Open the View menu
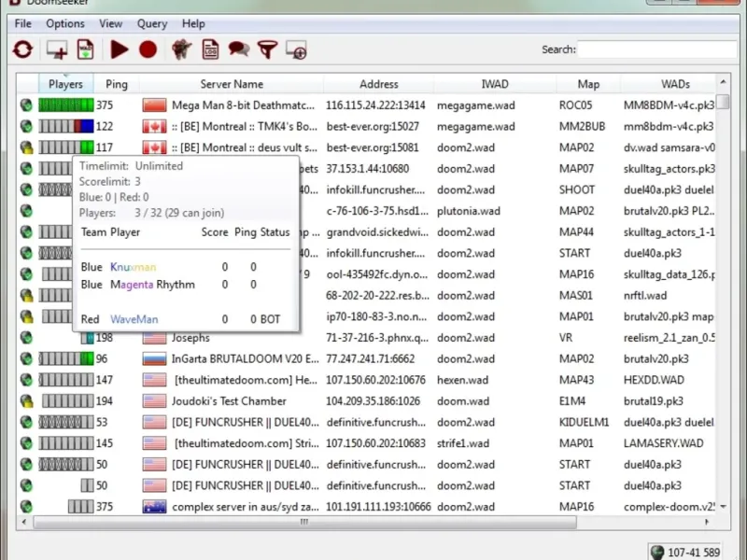The image size is (747, 560). (x=110, y=23)
